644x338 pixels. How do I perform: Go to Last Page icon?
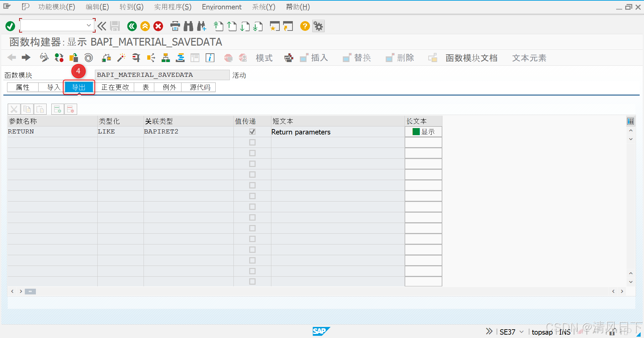(x=258, y=26)
